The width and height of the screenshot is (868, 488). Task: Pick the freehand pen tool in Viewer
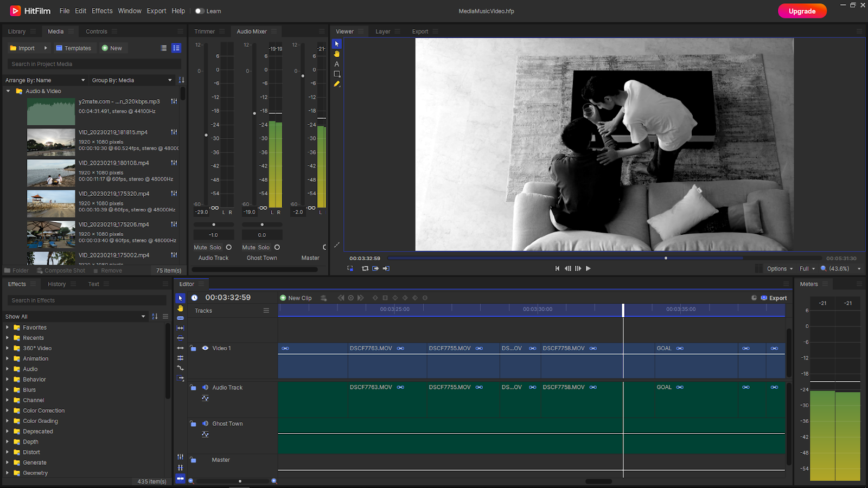tap(337, 84)
